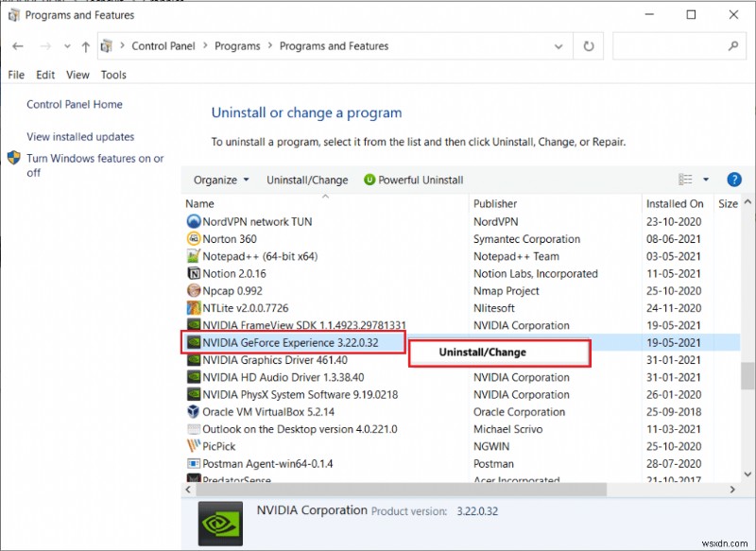The image size is (756, 551).
Task: Open the Control Panel Home link
Action: 75,104
